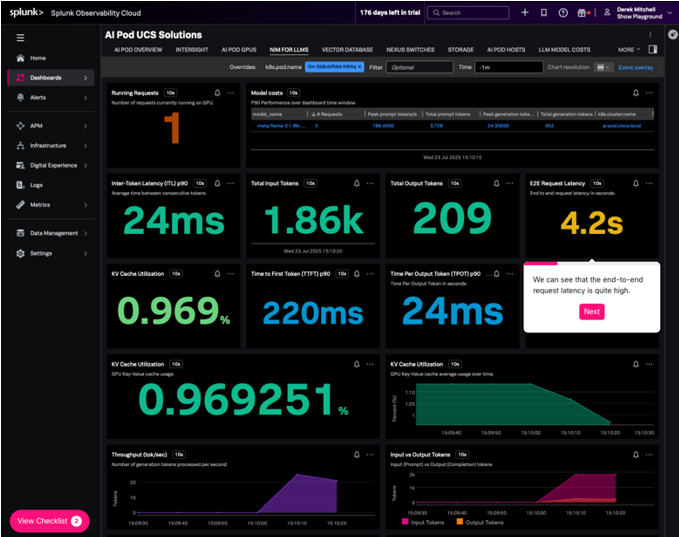Open the gift what's-new icon

pyautogui.click(x=582, y=13)
